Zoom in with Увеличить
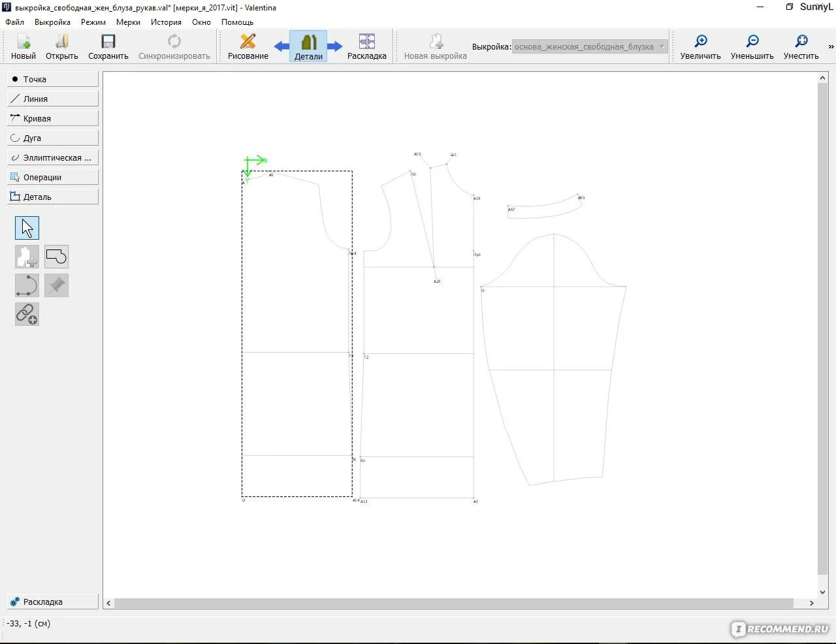The height and width of the screenshot is (644, 836). [701, 46]
